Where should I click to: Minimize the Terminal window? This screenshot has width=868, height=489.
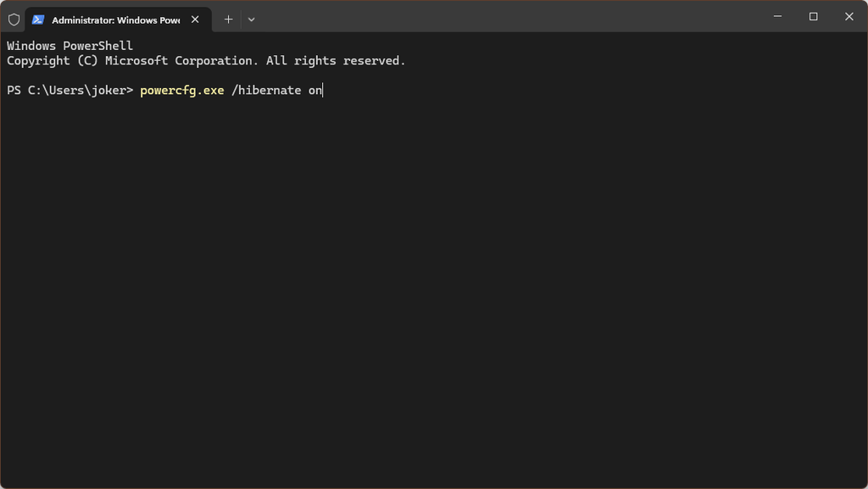(x=778, y=17)
